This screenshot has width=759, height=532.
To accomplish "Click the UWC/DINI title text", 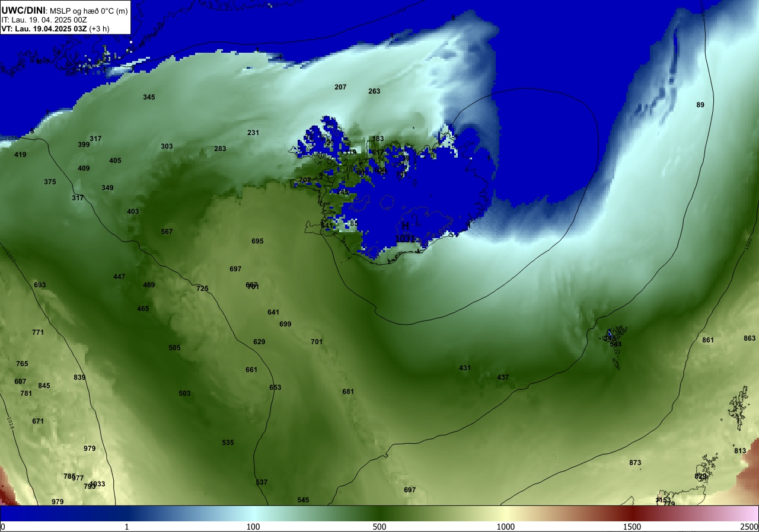I will (23, 9).
